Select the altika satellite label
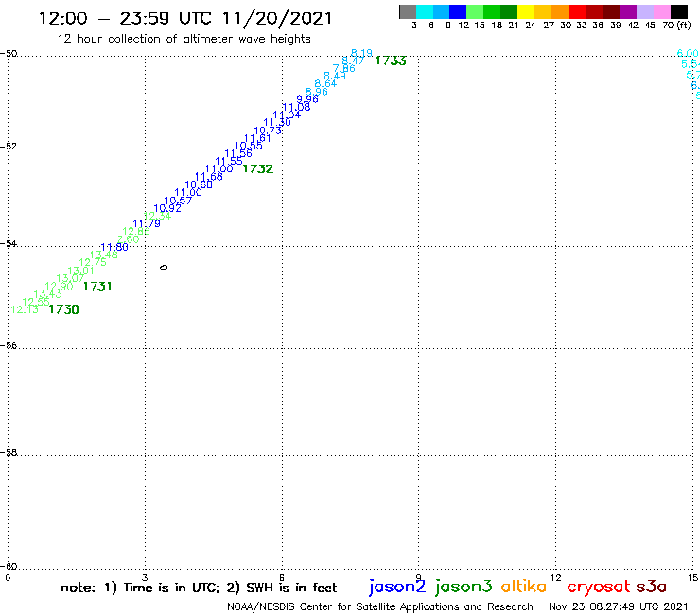The width and height of the screenshot is (700, 615). pos(524,587)
